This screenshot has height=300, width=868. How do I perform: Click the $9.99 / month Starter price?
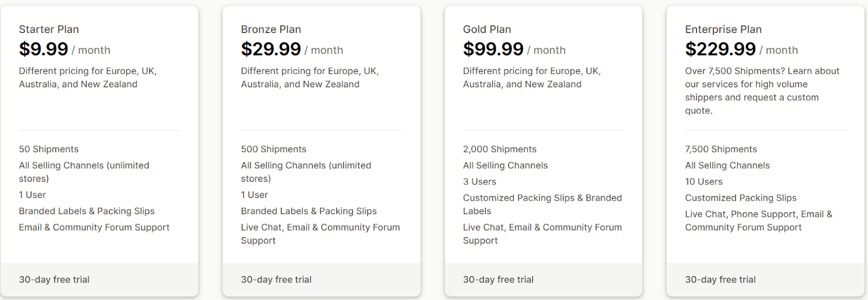[x=65, y=49]
